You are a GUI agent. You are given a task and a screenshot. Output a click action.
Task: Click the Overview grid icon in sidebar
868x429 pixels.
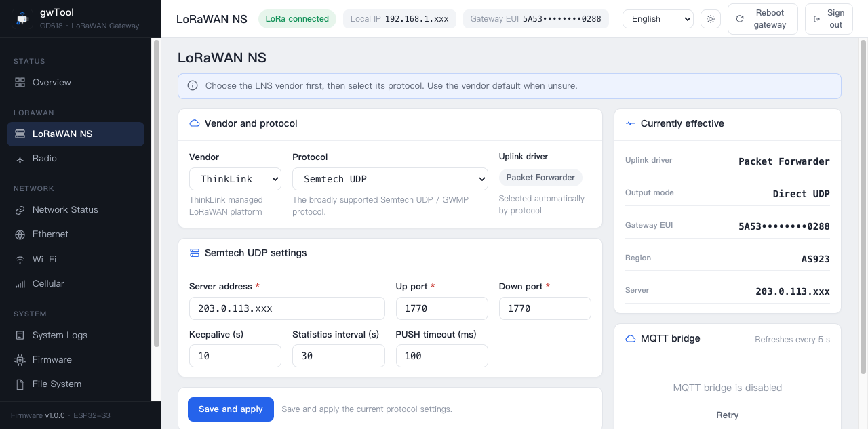[20, 82]
